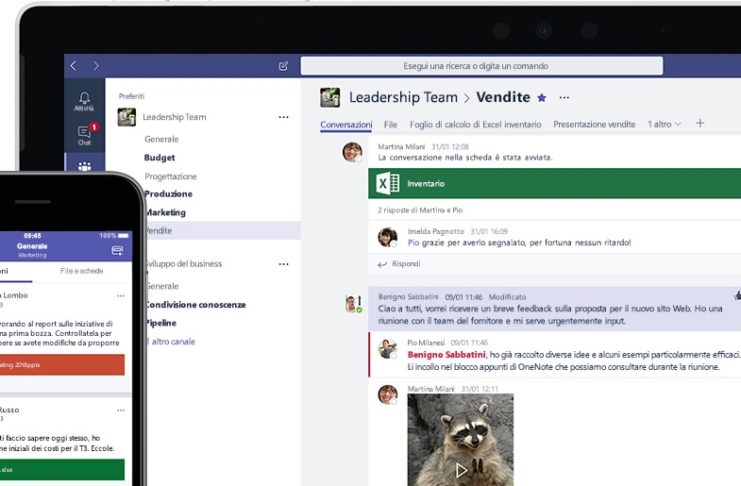Screen dimensions: 741x486
Task: Play the raccoon video
Action: tap(461, 470)
